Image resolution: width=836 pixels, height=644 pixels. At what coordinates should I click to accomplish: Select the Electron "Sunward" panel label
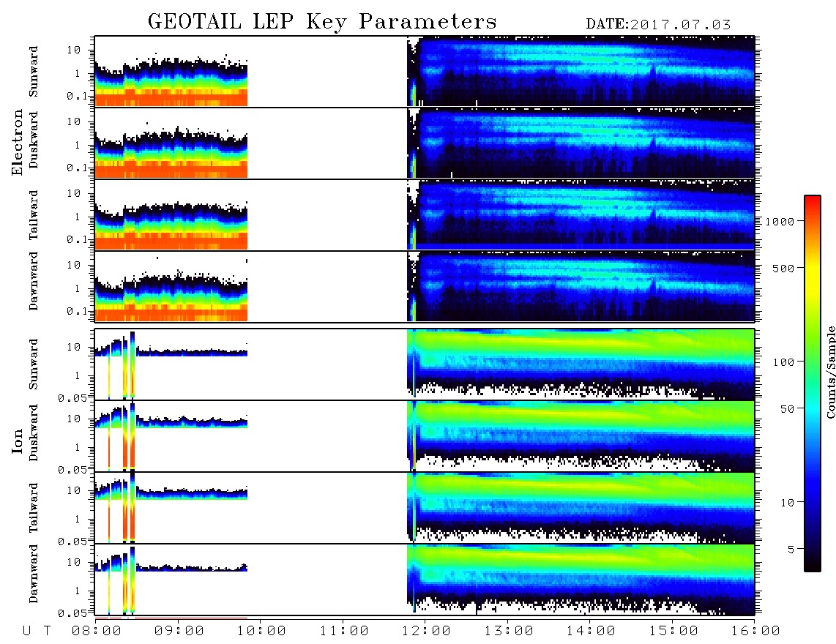click(34, 72)
